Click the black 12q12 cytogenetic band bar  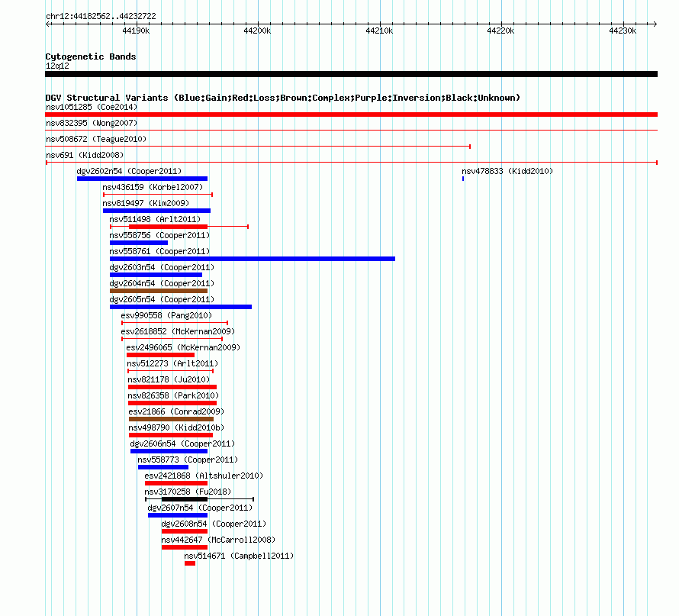[x=351, y=74]
